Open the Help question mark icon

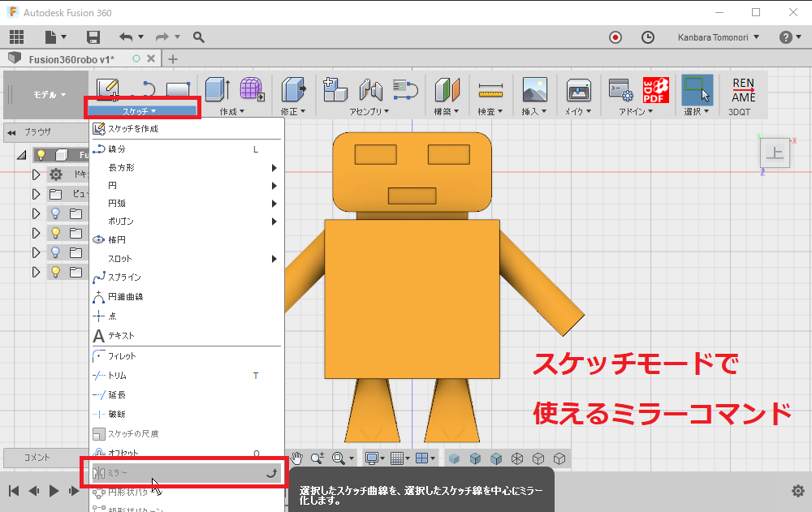[785, 37]
